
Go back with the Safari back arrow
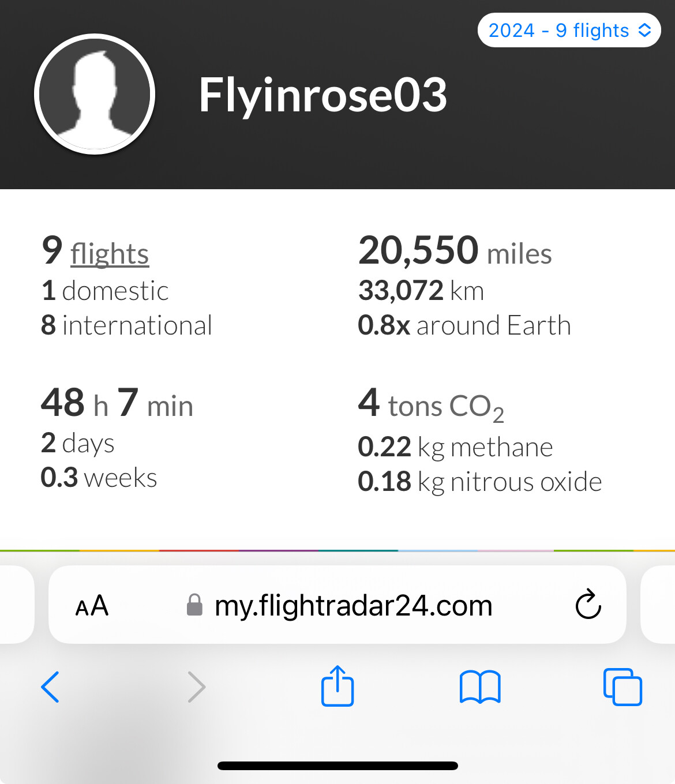click(50, 687)
